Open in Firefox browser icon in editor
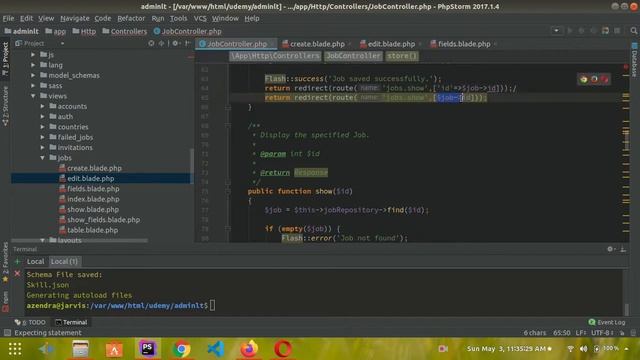 594,79
